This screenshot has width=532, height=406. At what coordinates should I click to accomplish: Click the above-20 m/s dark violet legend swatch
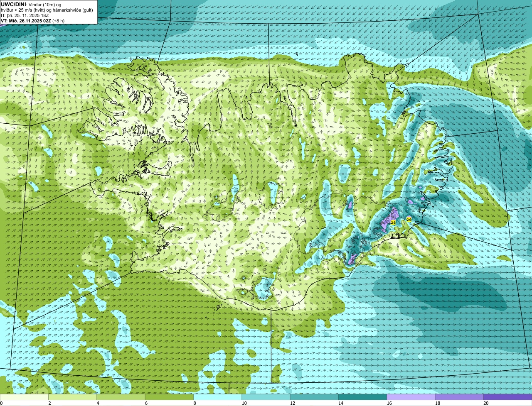tap(508, 397)
